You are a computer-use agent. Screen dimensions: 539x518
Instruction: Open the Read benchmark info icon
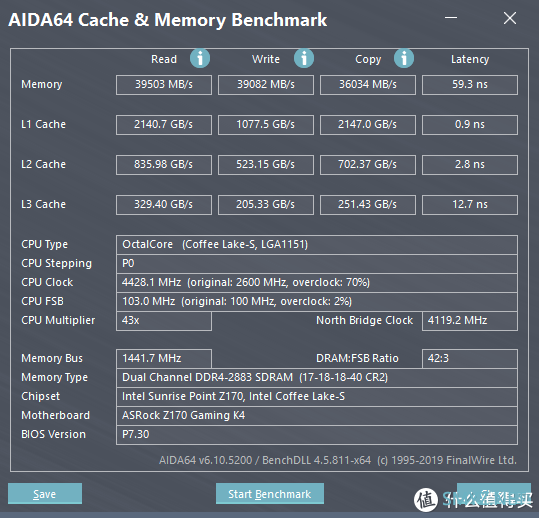pyautogui.click(x=200, y=58)
